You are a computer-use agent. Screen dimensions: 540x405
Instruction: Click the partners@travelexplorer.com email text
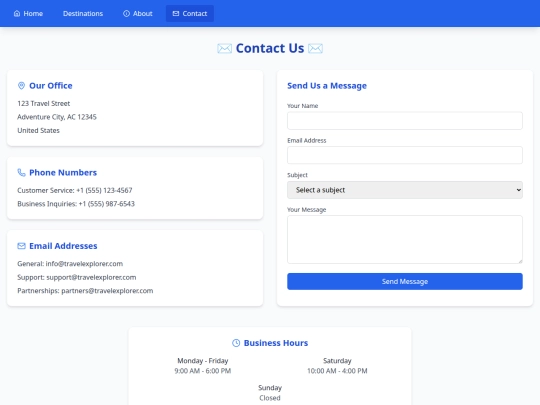[x=107, y=291]
